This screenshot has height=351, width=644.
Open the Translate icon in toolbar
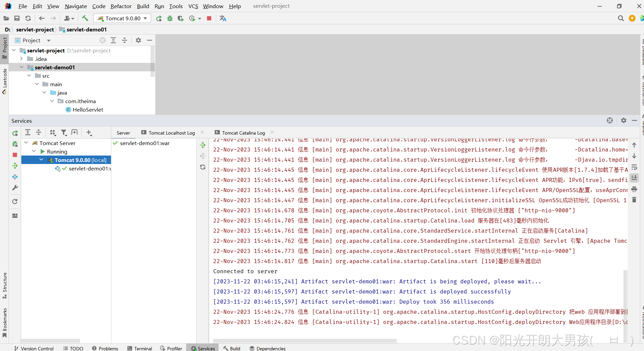pos(223,18)
